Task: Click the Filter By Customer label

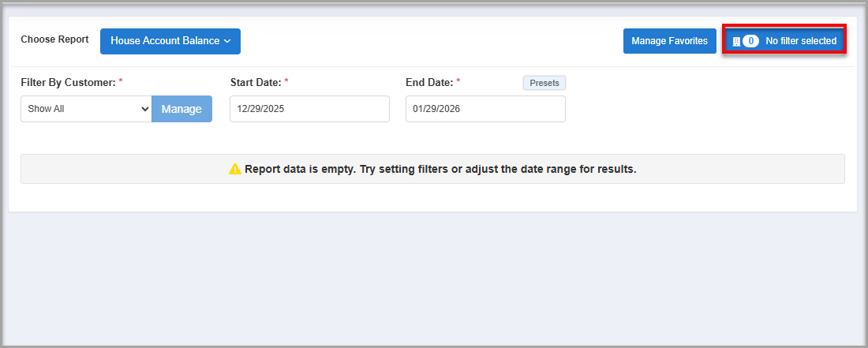Action: tap(68, 82)
